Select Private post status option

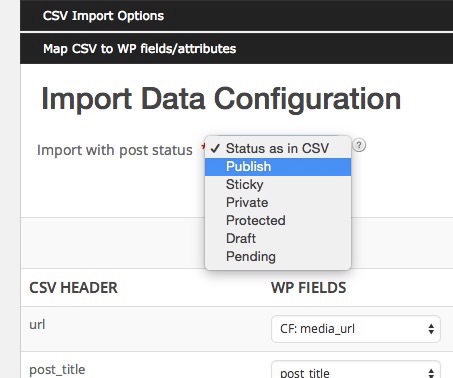pos(278,203)
